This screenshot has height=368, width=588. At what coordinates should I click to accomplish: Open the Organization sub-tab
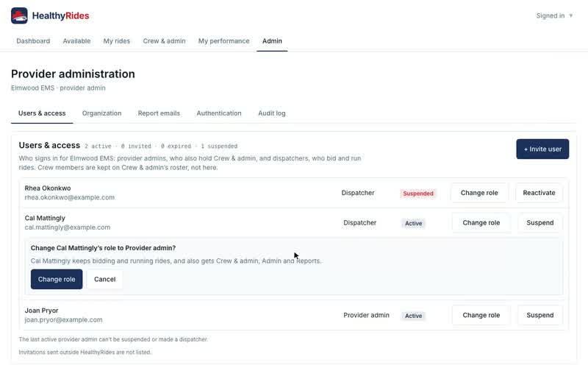tap(101, 113)
